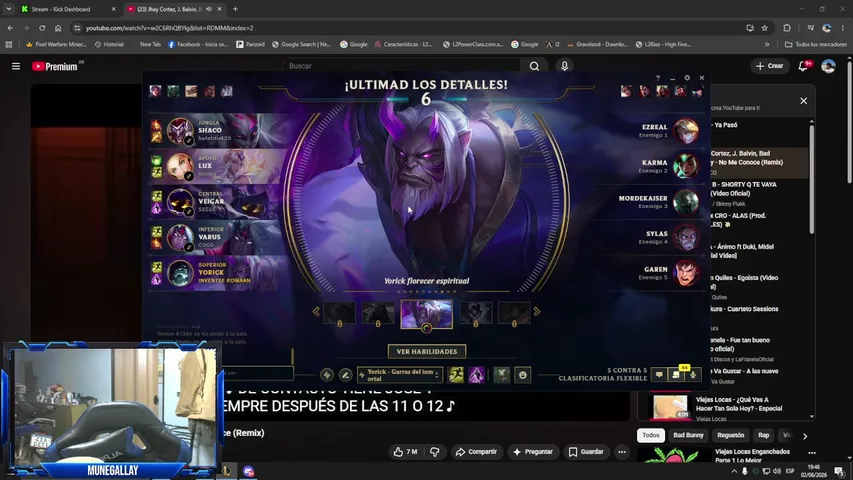Click the Karma enemy portrait
Image resolution: width=853 pixels, height=480 pixels.
686,167
